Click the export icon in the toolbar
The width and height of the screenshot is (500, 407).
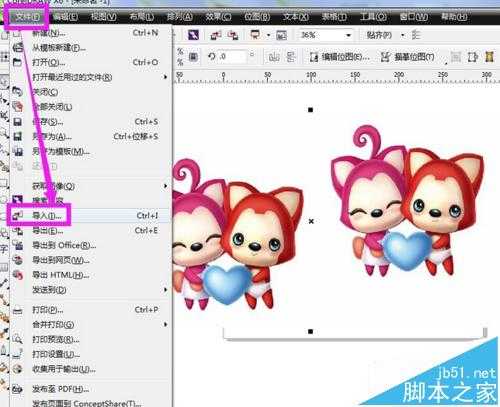coord(233,35)
